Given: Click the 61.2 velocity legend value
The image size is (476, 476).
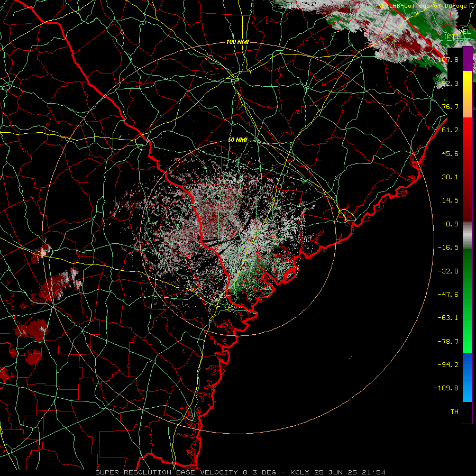Looking at the screenshot, I should (x=450, y=130).
